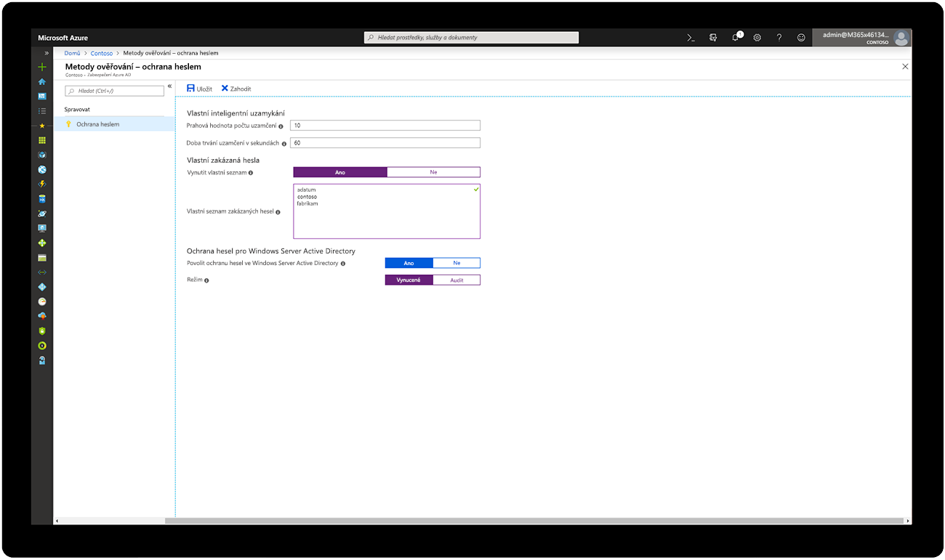Click info icon beside Doba trvání uzamčení
Viewport: 945px width, 560px height.
283,144
